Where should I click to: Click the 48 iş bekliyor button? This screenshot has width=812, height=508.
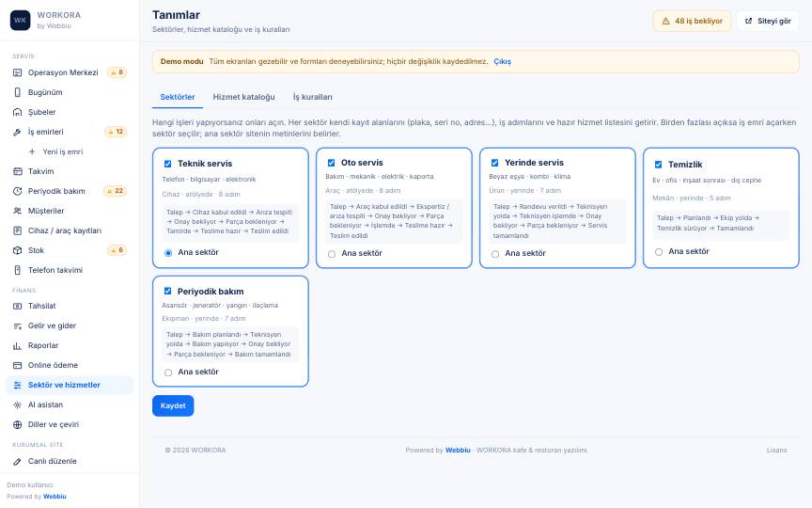(692, 22)
